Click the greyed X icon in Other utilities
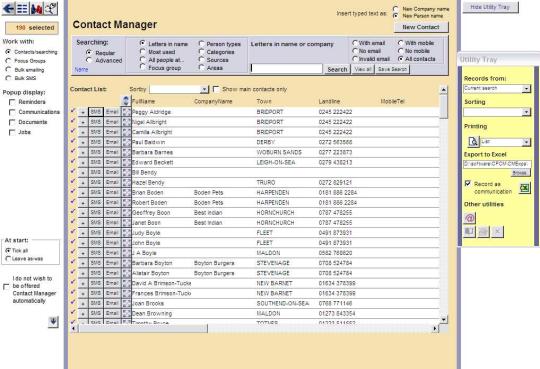Image resolution: width=540 pixels, height=369 pixels. [x=497, y=232]
